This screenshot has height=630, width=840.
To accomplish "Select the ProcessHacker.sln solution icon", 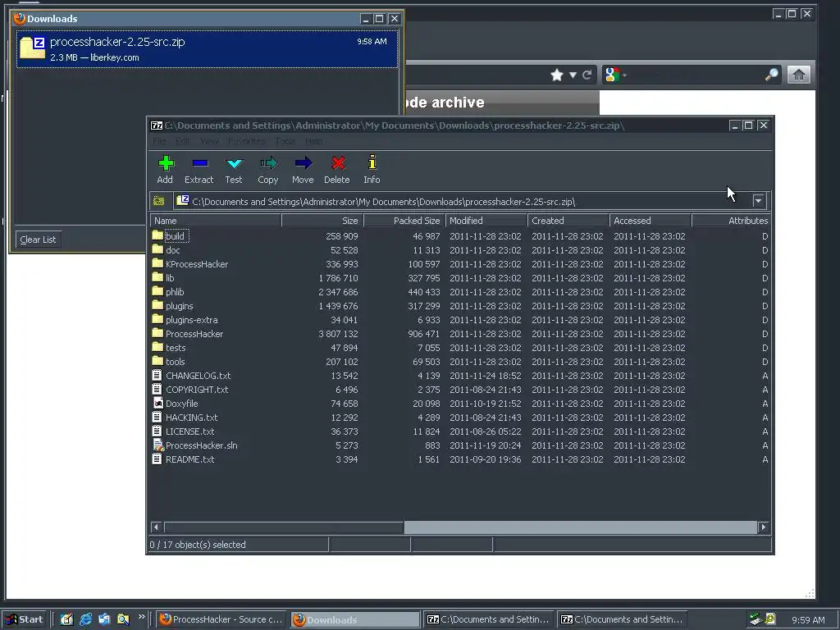I will point(157,445).
